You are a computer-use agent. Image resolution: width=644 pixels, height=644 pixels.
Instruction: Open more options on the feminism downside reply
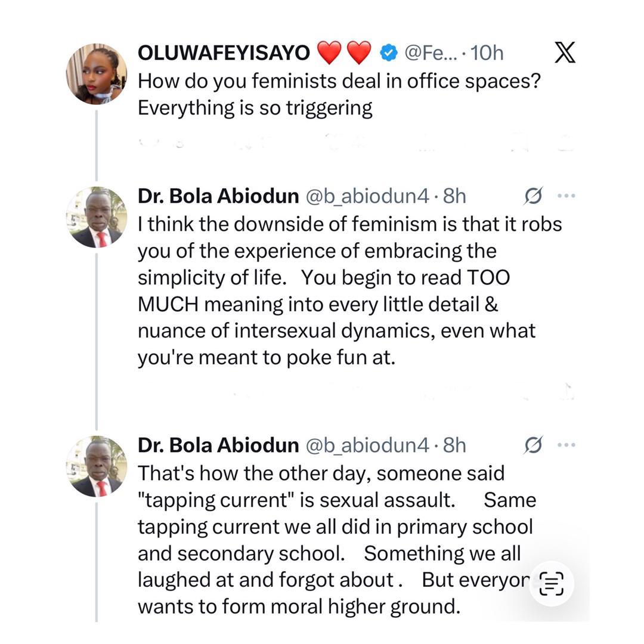click(x=566, y=196)
